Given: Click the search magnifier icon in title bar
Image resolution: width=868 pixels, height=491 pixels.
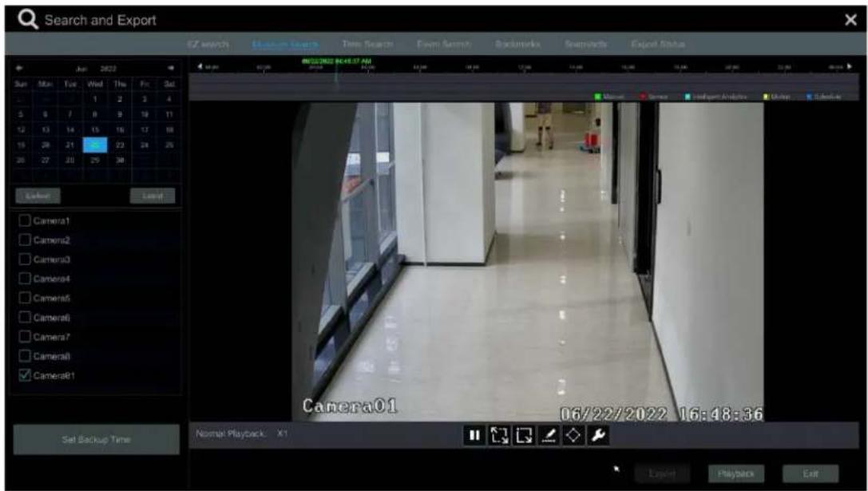Looking at the screenshot, I should pyautogui.click(x=28, y=20).
